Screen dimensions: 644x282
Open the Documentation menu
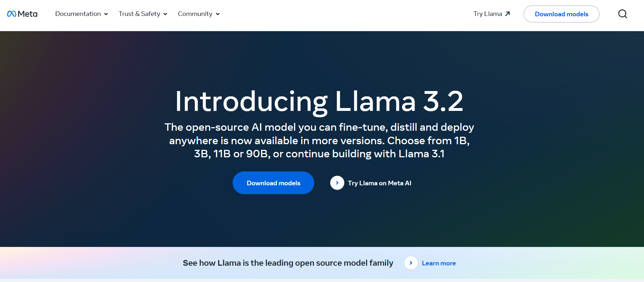[x=78, y=14]
